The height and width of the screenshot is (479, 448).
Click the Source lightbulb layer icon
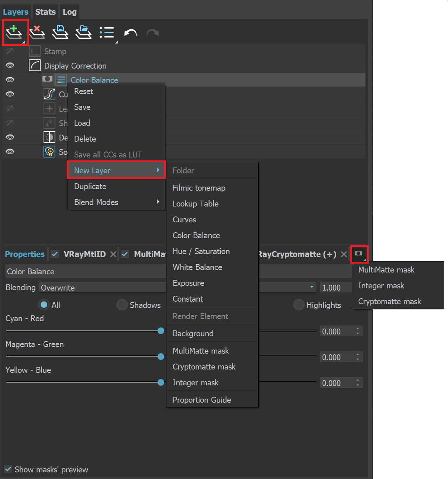tap(49, 152)
